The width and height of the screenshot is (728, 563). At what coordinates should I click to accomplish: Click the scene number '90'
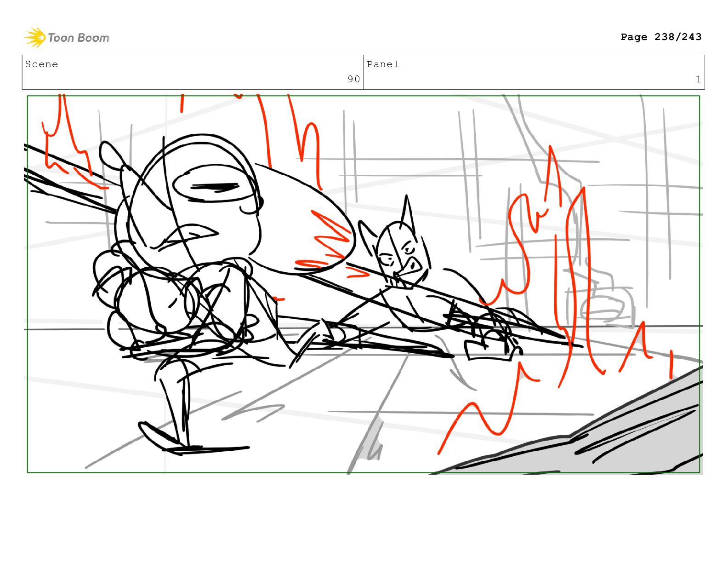pyautogui.click(x=353, y=79)
